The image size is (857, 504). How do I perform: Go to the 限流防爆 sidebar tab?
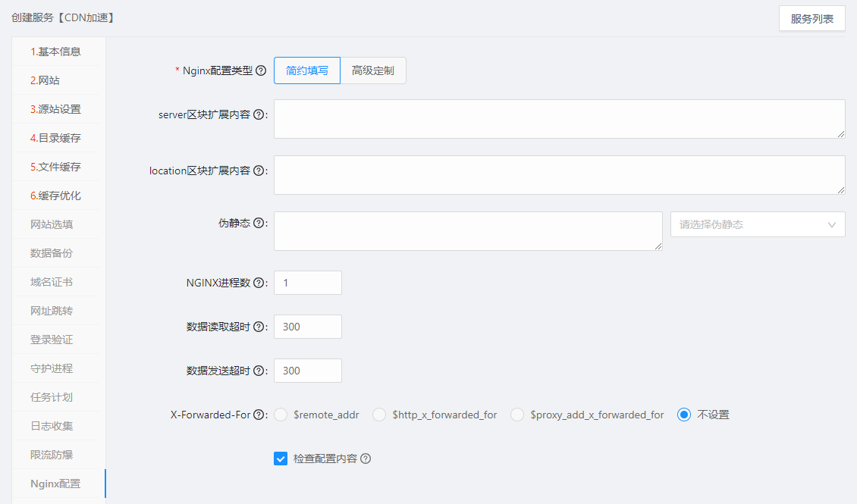52,455
